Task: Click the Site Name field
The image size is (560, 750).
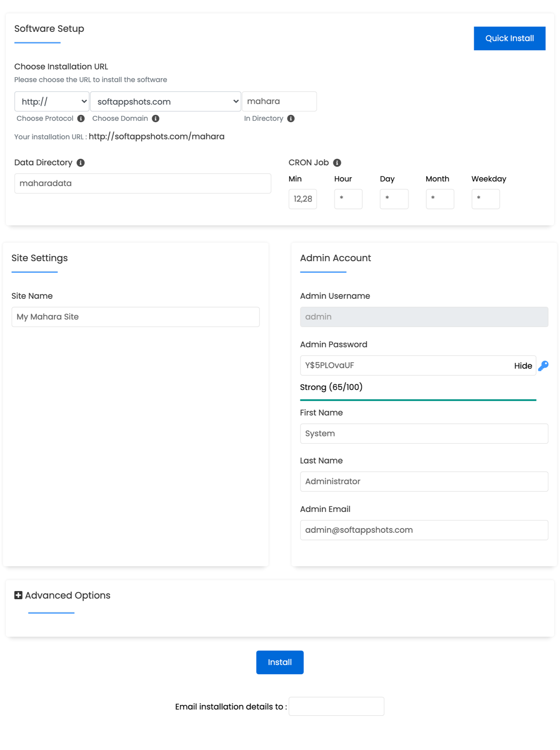Action: 136,317
